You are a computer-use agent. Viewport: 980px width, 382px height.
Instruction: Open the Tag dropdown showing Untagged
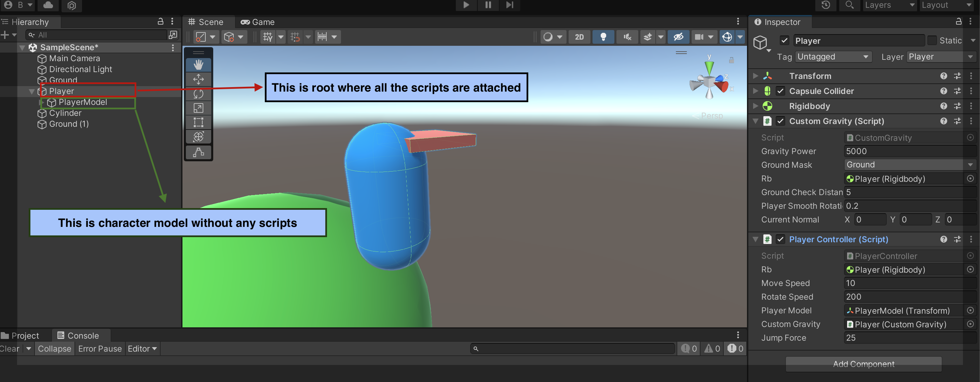[x=833, y=56]
